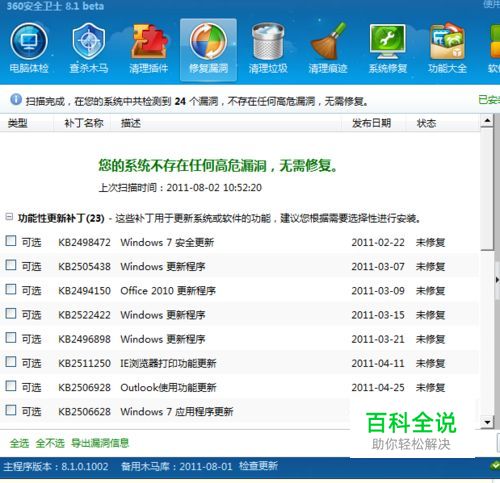Click the vertical scrollbar thumb
500x483 pixels.
pyautogui.click(x=487, y=188)
